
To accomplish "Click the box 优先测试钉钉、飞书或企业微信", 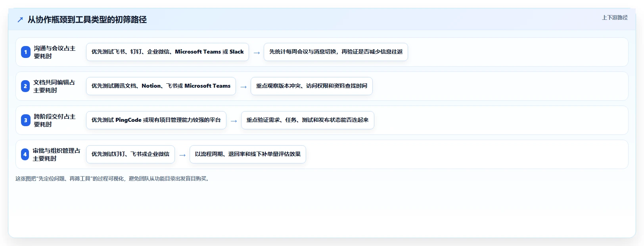I will tap(130, 154).
